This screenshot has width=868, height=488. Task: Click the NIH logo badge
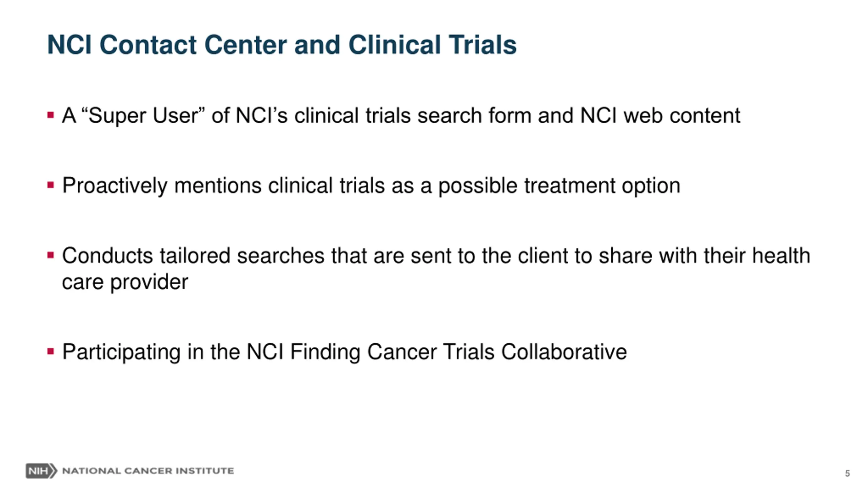[41, 471]
